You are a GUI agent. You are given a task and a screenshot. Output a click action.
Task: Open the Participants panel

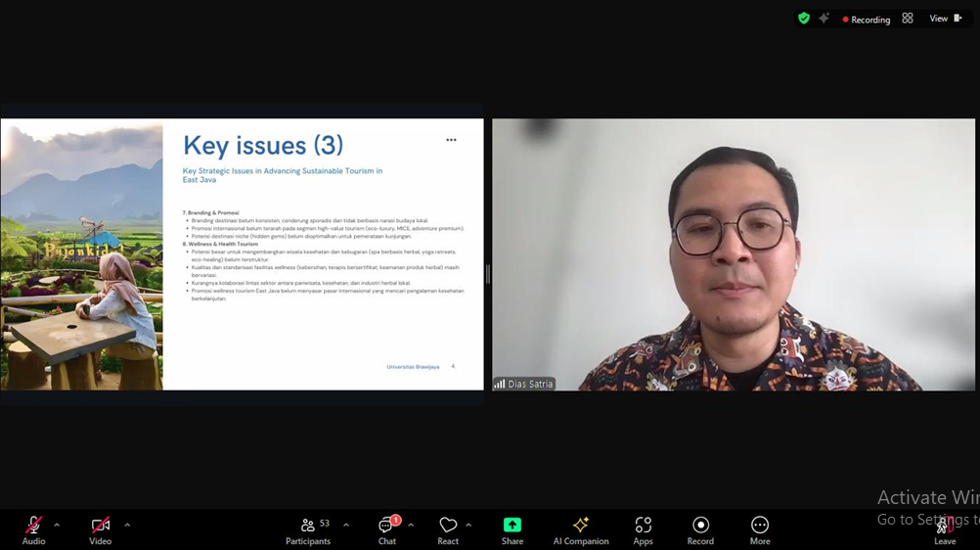[x=309, y=529]
